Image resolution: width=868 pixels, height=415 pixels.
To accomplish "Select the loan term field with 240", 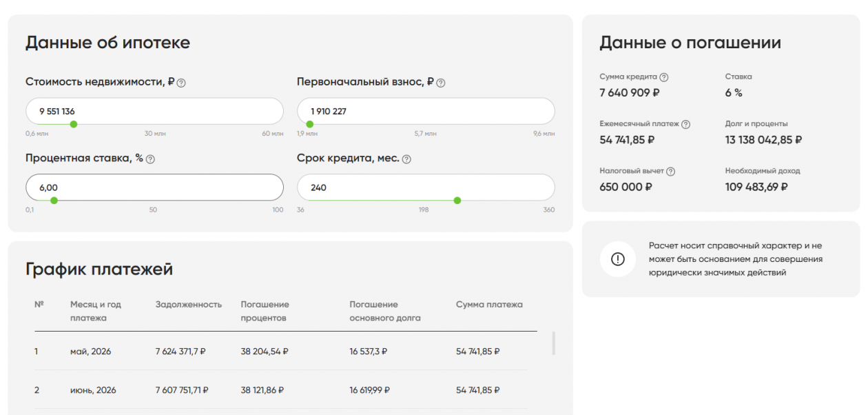I will click(426, 188).
